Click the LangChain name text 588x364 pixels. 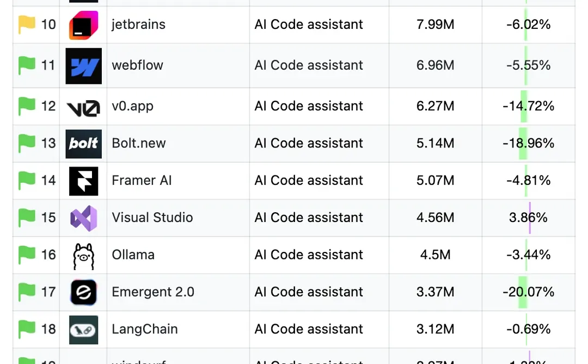tap(144, 329)
